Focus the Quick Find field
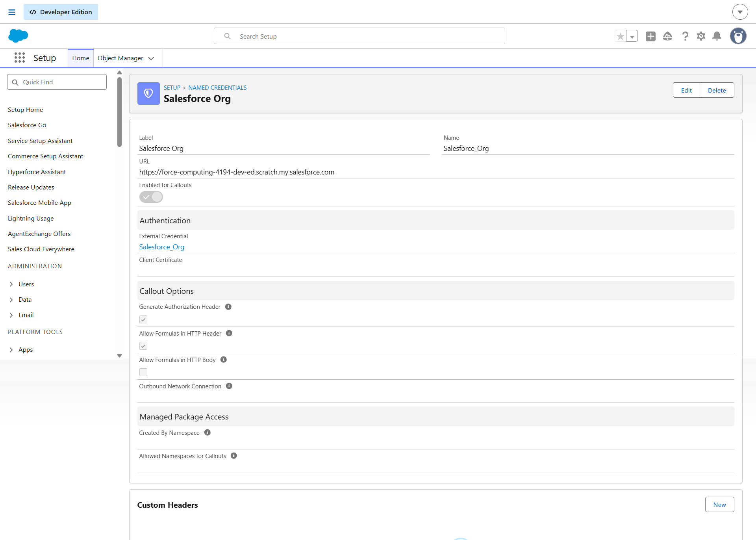Viewport: 756px width, 540px height. click(x=57, y=82)
